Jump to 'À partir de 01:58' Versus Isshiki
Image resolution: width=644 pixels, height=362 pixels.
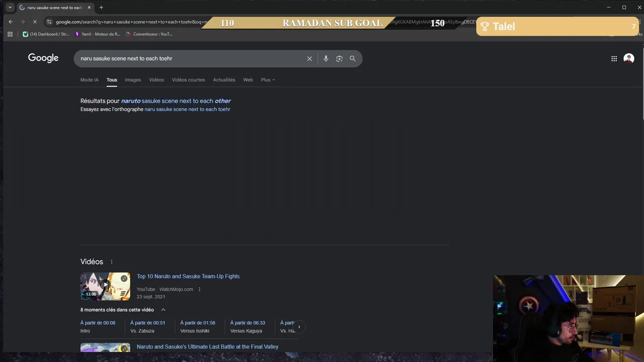(198, 327)
